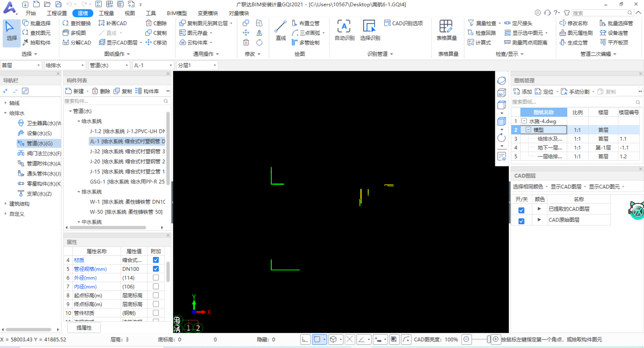This screenshot has height=348, width=644.
Task: Click C删除 tool
Action: pos(156,23)
